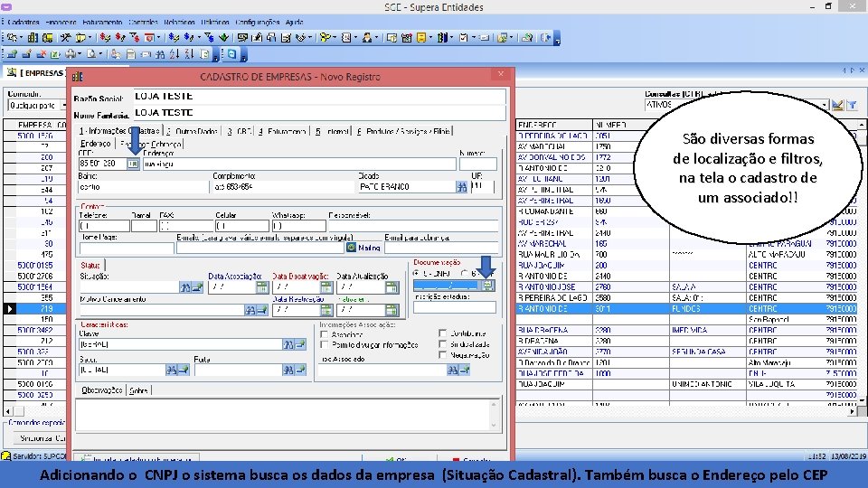Viewport: 868px width, 488px height.
Task: Switch to the 5 Internet tab
Action: point(332,131)
